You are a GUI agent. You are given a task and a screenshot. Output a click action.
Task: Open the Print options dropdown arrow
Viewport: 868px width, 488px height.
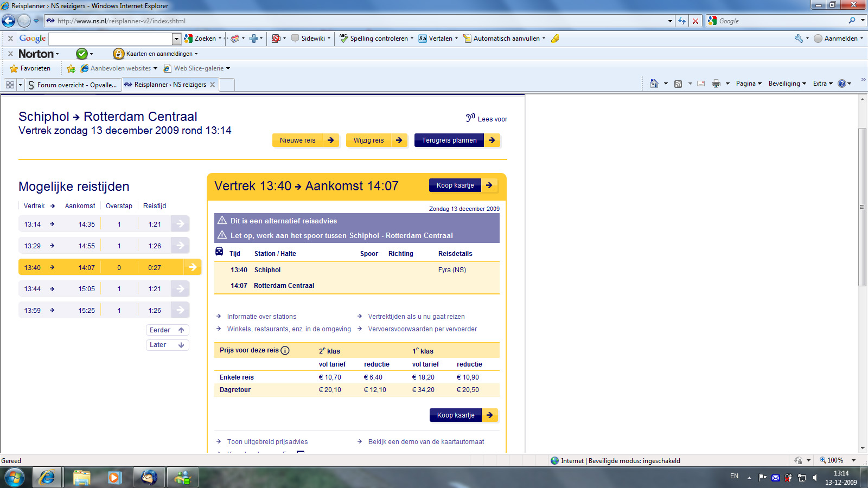727,84
